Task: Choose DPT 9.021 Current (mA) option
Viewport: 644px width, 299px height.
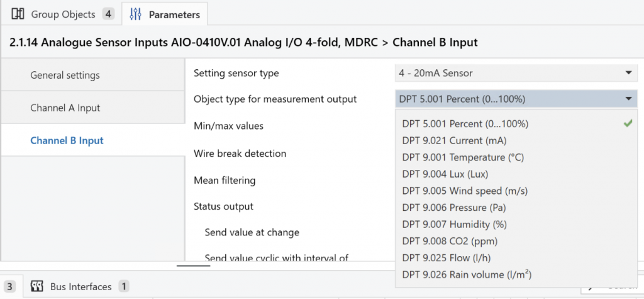Action: pos(454,140)
